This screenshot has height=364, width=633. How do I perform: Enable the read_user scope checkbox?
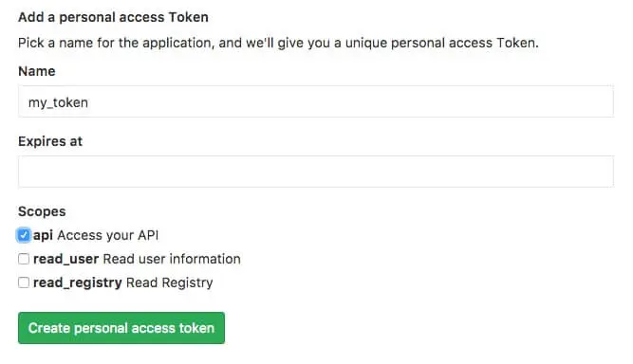point(24,259)
